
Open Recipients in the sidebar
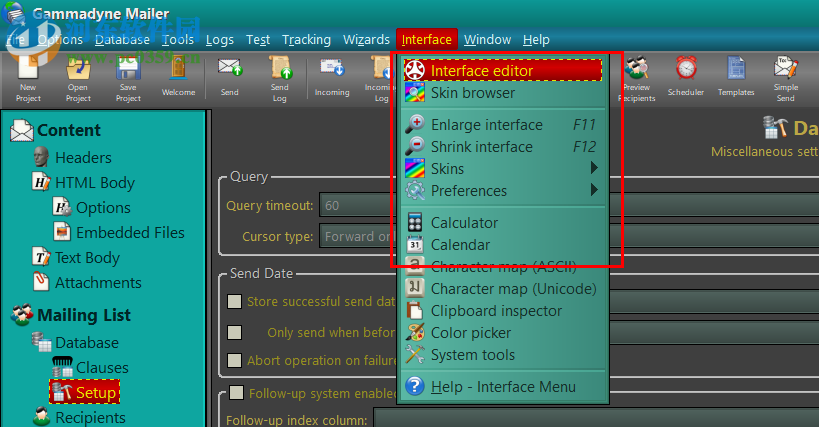click(x=90, y=418)
